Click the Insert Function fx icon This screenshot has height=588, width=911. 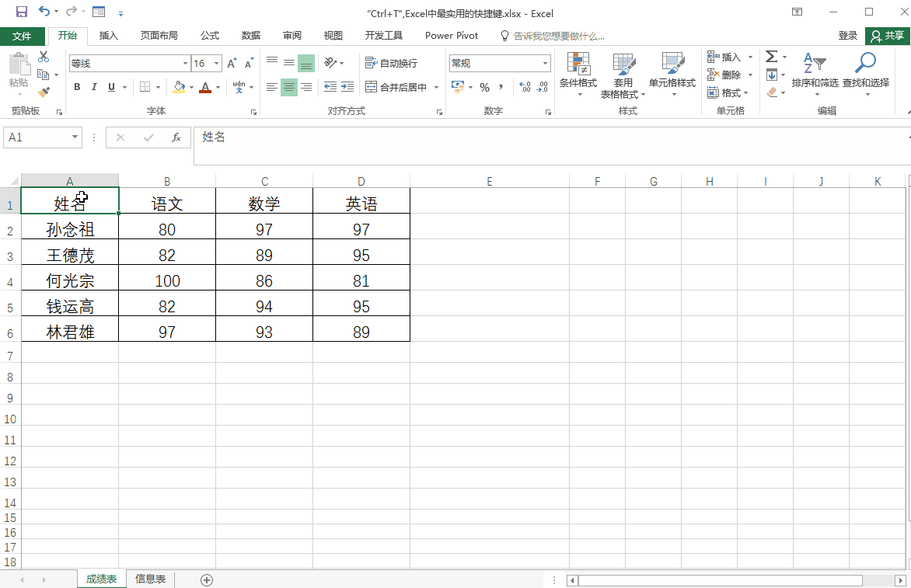click(x=176, y=137)
